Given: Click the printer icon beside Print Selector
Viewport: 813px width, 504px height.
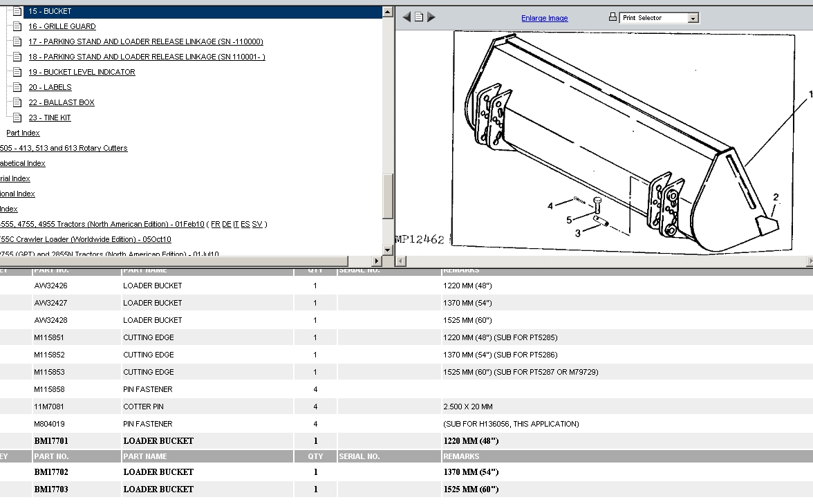Looking at the screenshot, I should (613, 17).
